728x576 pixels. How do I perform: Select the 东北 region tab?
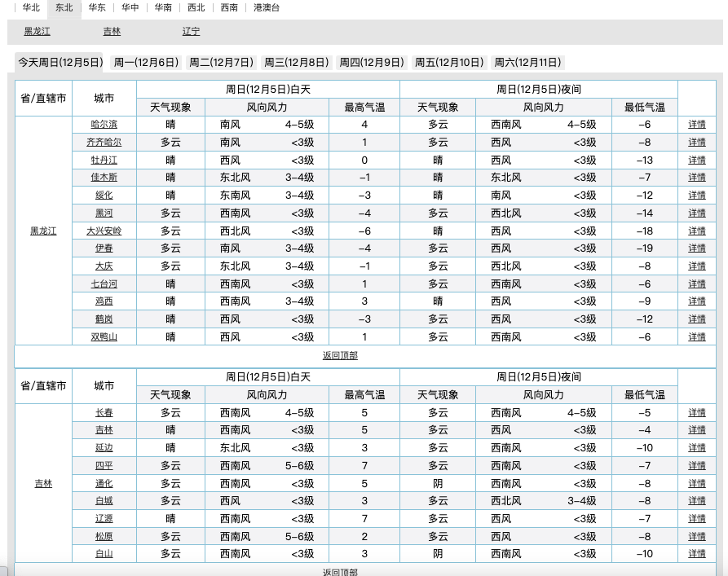(x=64, y=8)
